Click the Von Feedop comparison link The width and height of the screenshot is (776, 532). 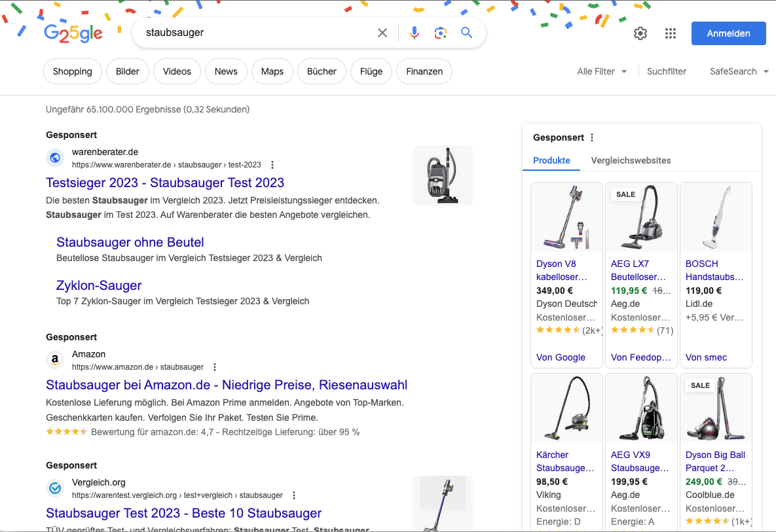pos(641,357)
